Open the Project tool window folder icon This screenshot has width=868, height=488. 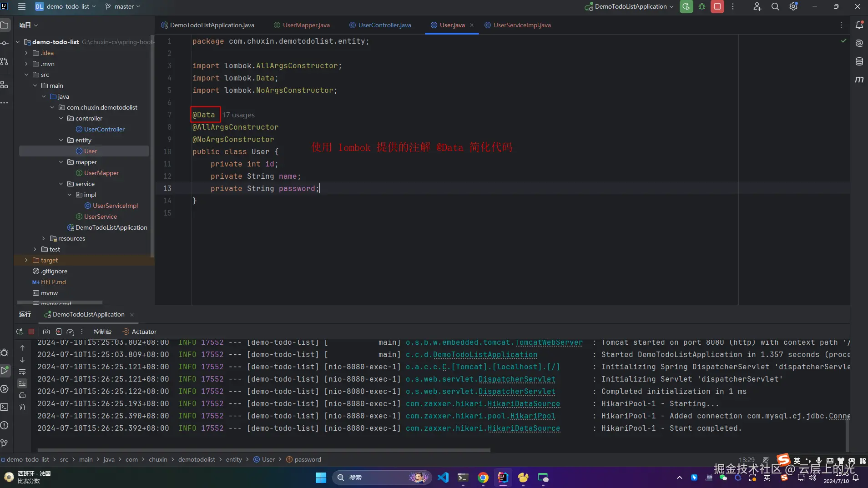tap(5, 25)
